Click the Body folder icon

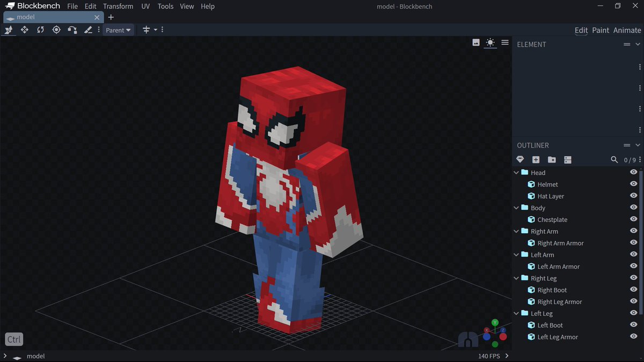point(525,208)
